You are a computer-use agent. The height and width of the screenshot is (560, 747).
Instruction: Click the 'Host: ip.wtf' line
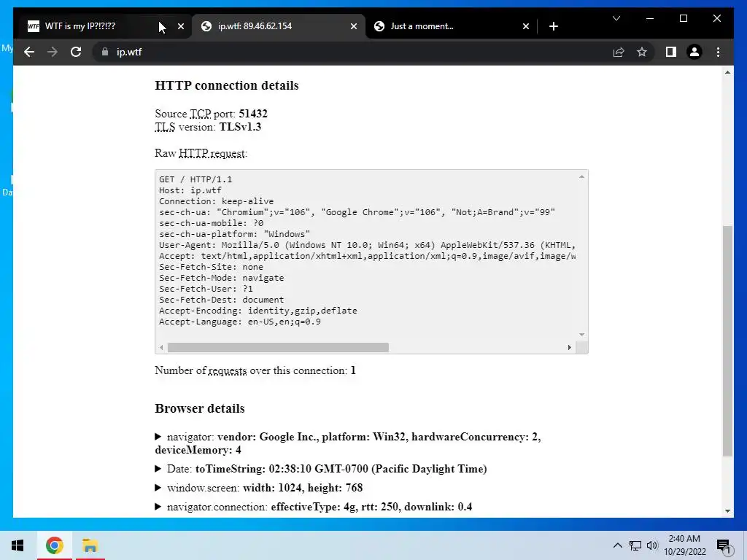click(190, 190)
